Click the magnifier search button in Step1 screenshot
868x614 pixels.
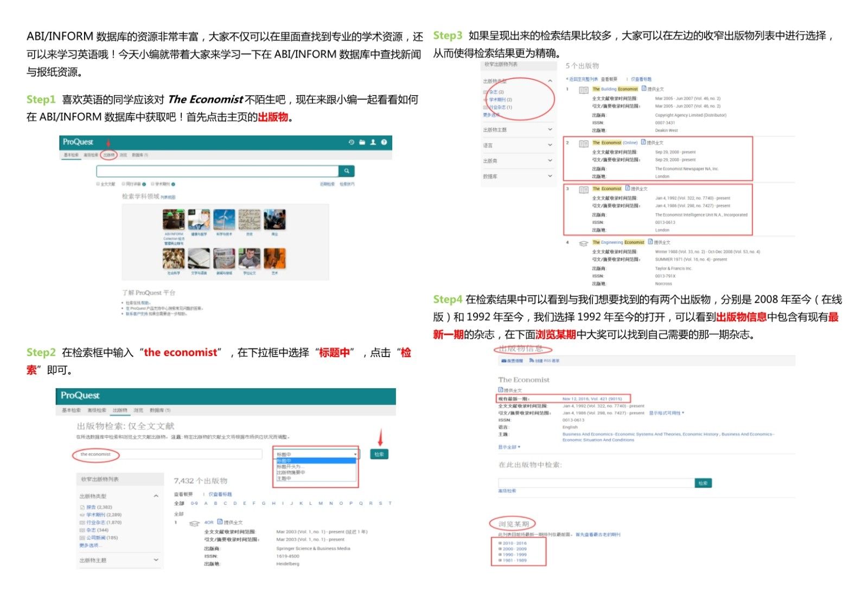[347, 171]
